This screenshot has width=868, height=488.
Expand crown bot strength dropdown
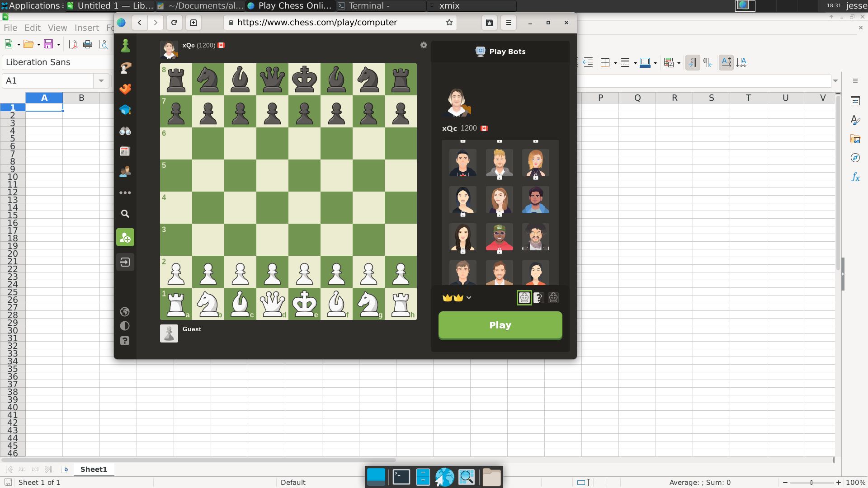pos(469,298)
